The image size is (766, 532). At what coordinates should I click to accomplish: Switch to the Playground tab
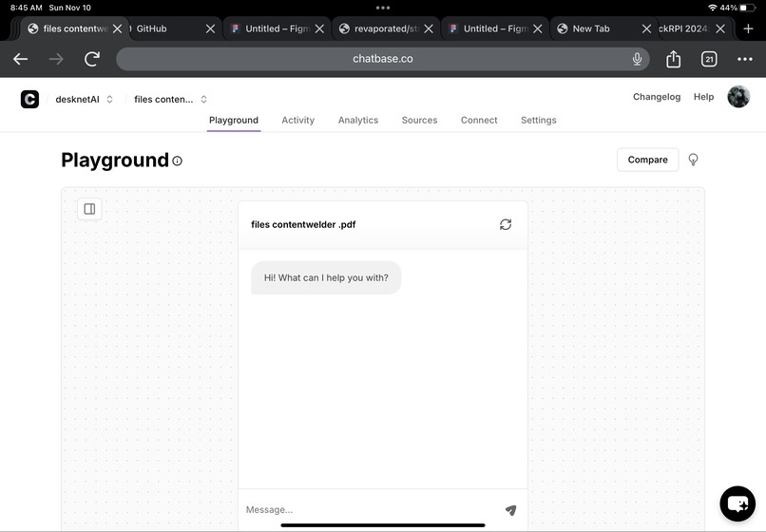click(x=234, y=121)
